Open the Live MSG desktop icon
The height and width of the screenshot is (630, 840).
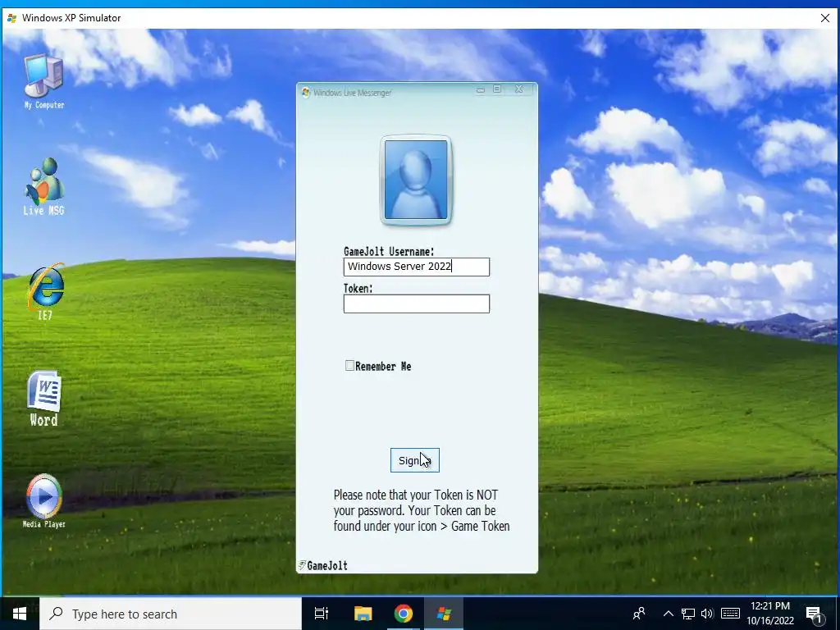(44, 186)
